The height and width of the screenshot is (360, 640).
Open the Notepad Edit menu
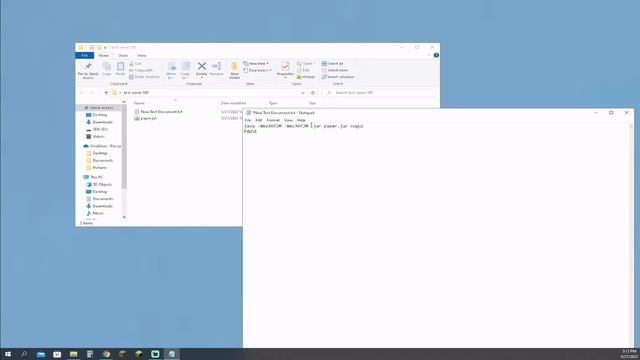259,120
